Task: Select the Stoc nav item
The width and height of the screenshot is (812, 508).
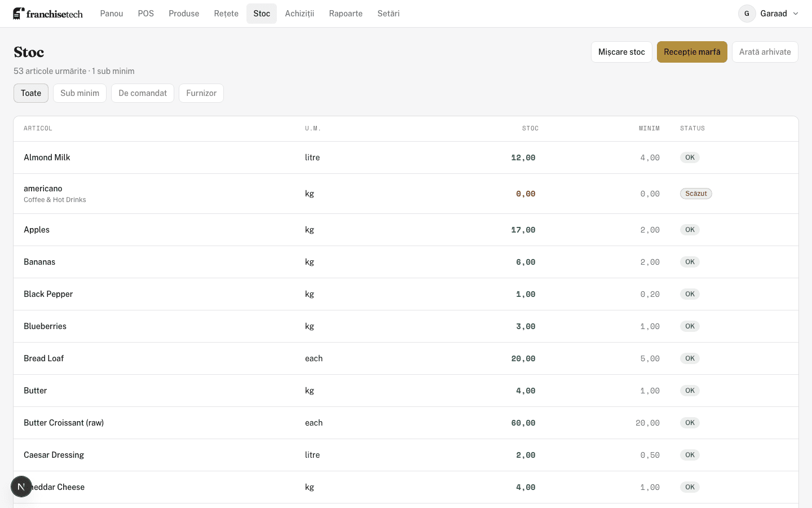Action: tap(262, 14)
